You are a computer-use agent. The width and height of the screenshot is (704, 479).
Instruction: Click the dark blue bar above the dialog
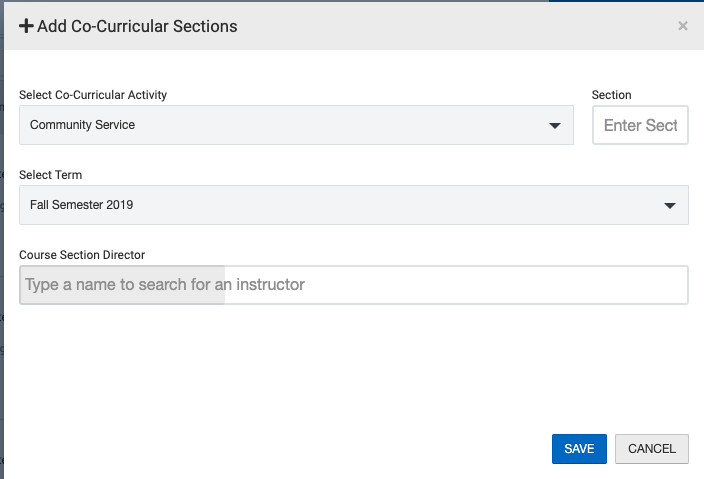coord(626,1)
